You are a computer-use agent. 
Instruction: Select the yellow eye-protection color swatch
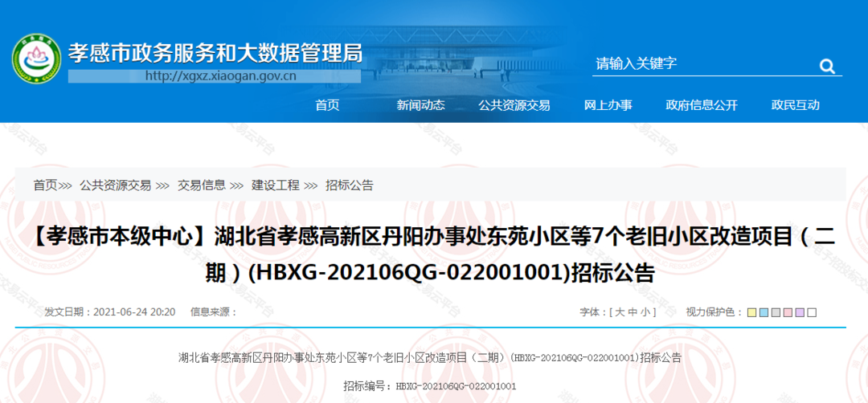(x=751, y=312)
